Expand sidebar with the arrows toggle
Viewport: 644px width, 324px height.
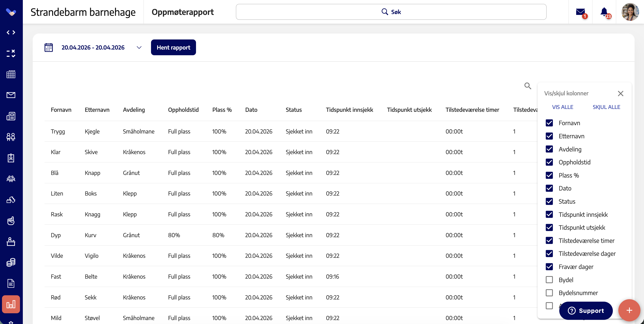pos(11,32)
